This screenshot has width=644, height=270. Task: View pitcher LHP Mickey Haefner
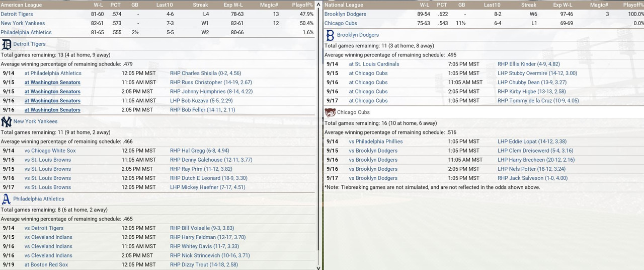208,187
